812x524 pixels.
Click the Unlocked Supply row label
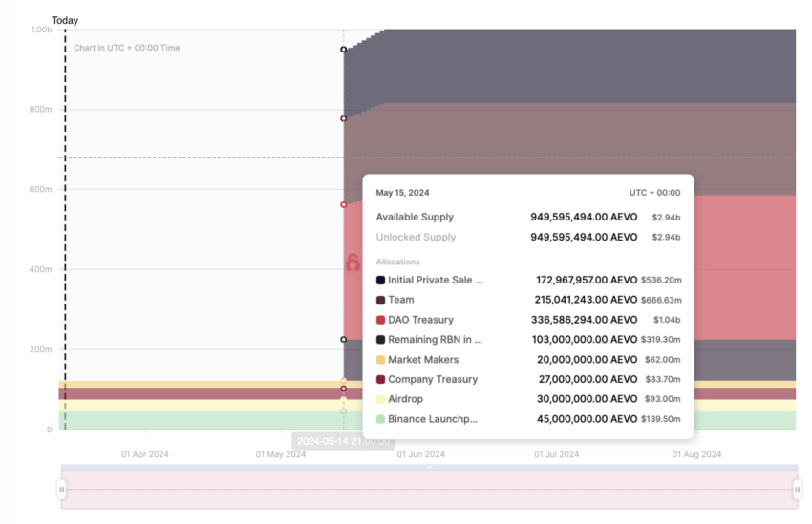pos(416,237)
